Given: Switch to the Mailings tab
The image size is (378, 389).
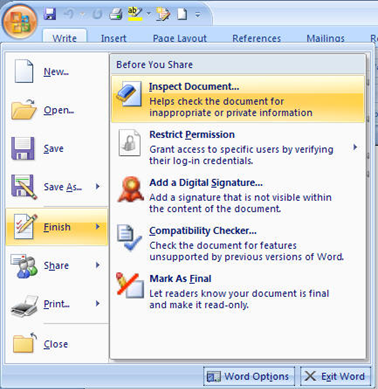Looking at the screenshot, I should 325,38.
